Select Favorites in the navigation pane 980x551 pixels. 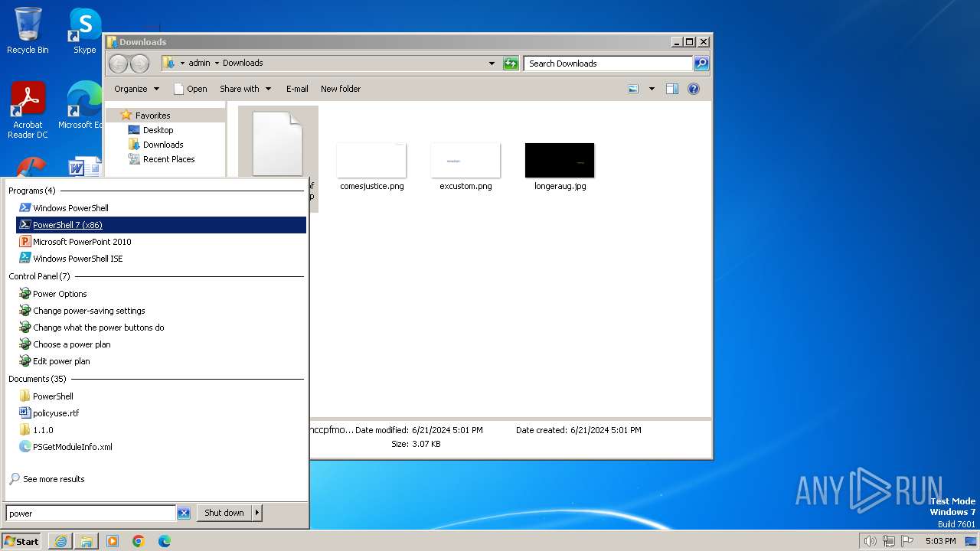click(152, 116)
